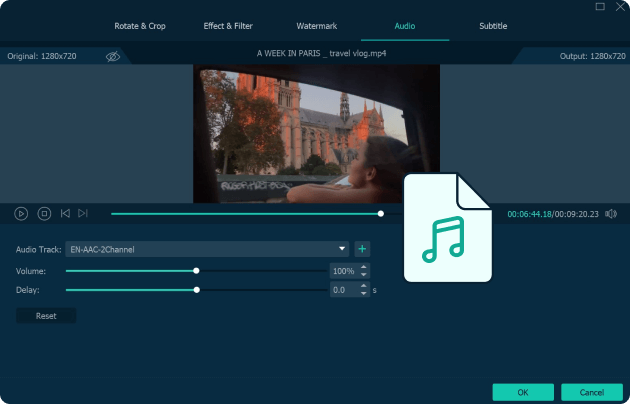Confirm changes with OK button
Viewport: 630px width, 404px height.
coord(523,392)
